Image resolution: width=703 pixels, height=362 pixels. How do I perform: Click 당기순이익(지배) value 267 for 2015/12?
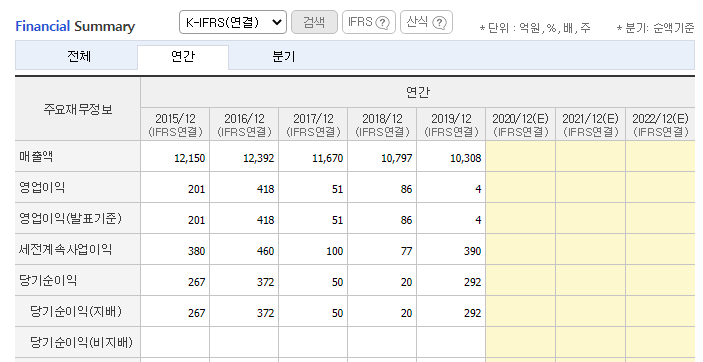click(196, 313)
